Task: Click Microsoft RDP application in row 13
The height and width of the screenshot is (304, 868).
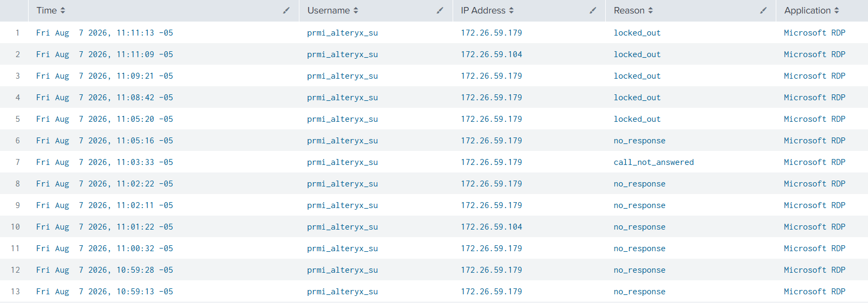Action: click(x=815, y=292)
